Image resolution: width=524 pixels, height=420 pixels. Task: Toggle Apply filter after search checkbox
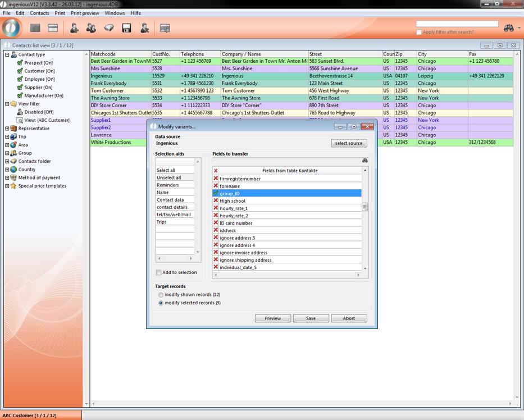click(x=419, y=32)
